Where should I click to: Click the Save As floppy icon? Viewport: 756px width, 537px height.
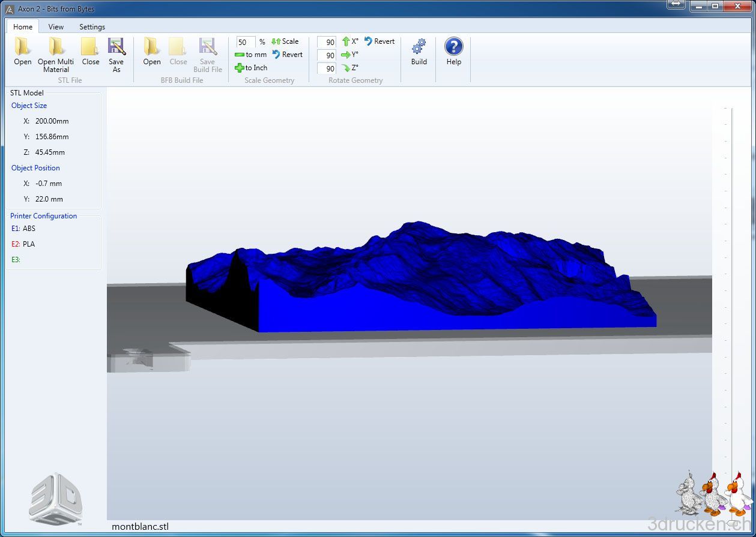116,47
